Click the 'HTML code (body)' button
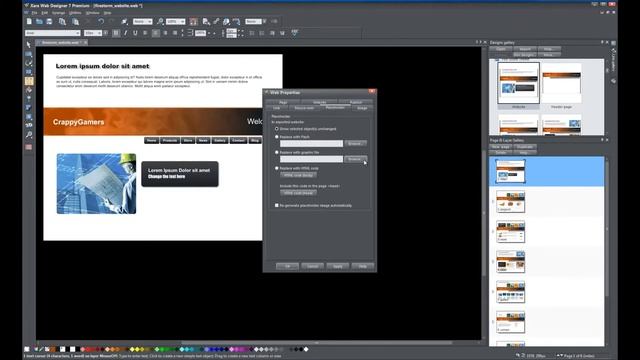640x360 pixels. pos(298,175)
